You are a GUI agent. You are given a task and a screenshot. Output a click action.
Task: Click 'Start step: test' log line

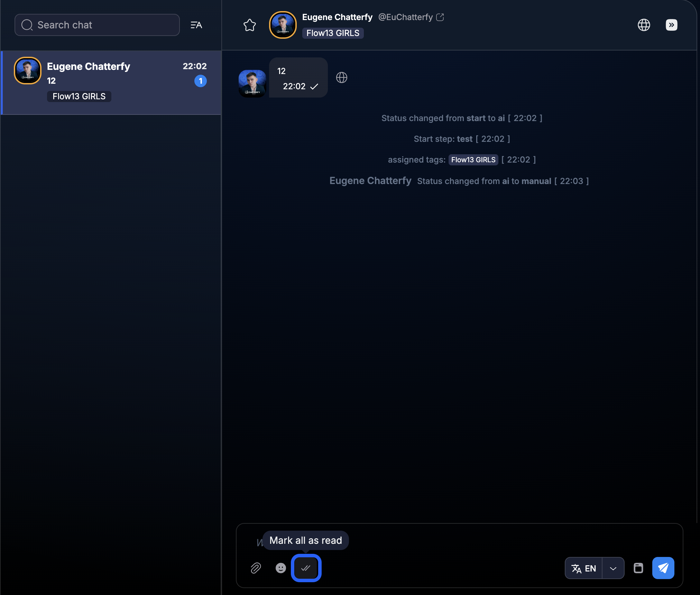(462, 139)
